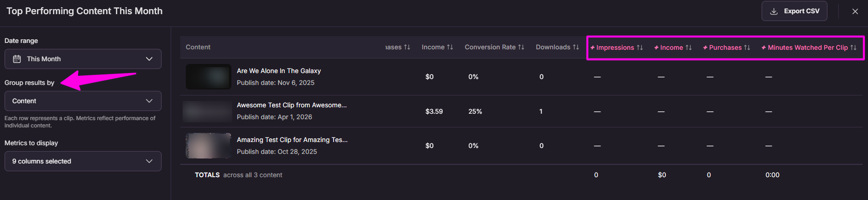Open the This Month date range dropdown
The width and height of the screenshot is (868, 200).
[x=83, y=59]
